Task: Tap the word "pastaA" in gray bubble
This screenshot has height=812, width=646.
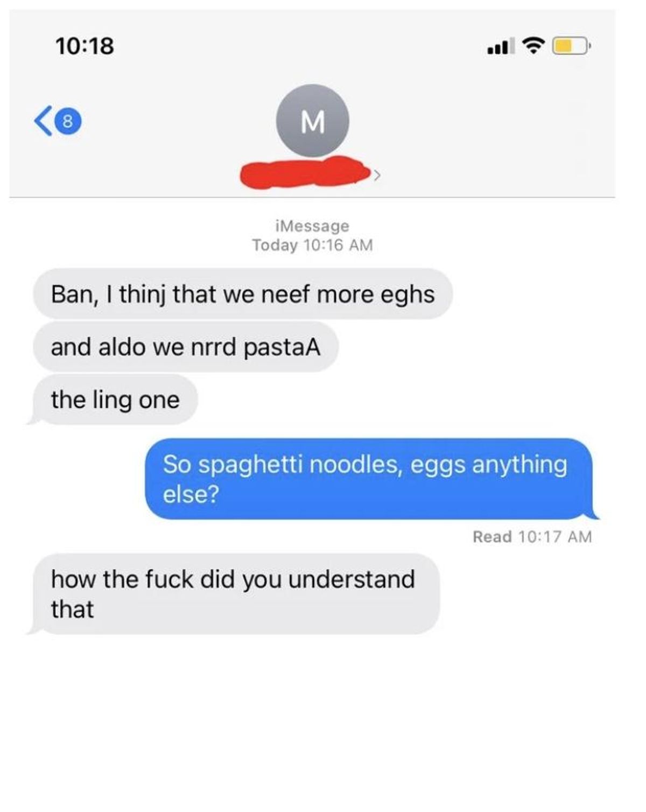Action: click(x=282, y=347)
